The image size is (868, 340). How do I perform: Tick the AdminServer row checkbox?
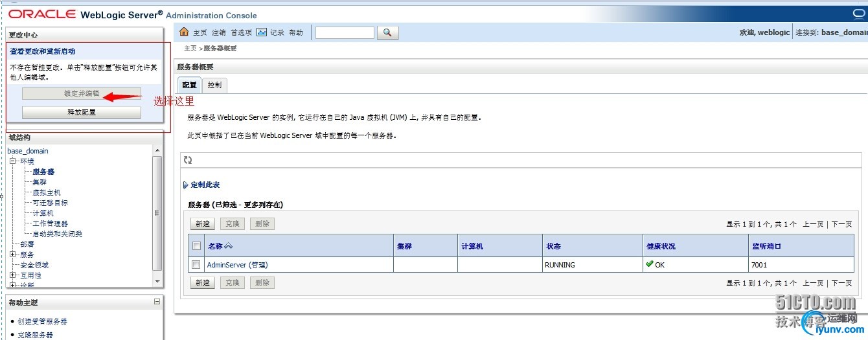(x=196, y=264)
